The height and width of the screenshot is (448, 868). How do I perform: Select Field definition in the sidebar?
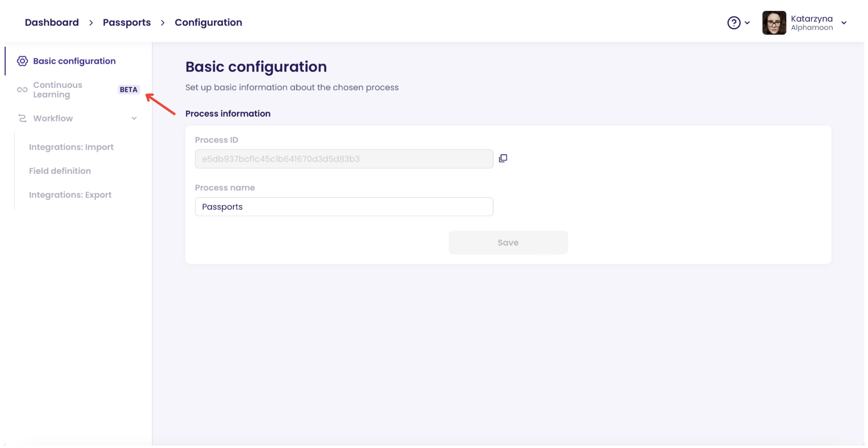tap(60, 171)
